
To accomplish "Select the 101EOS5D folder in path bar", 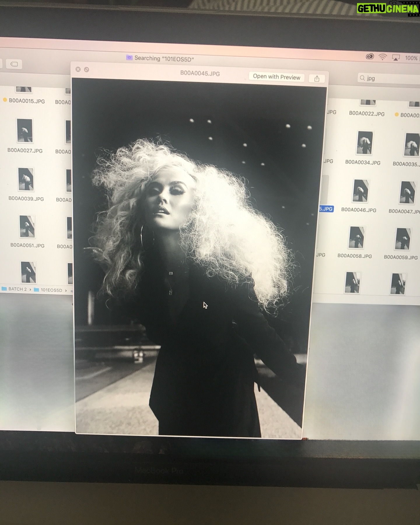I will 48,290.
